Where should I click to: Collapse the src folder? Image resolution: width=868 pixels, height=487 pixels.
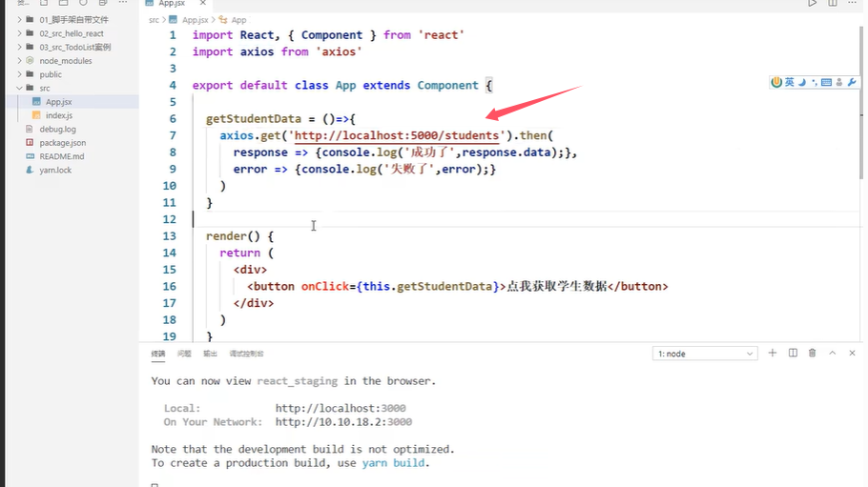[x=19, y=88]
